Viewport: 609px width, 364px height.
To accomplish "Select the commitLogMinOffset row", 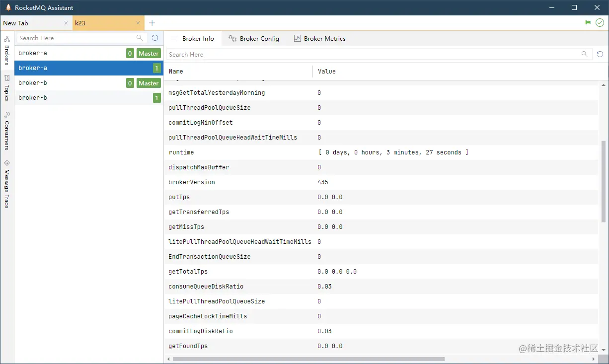I will pyautogui.click(x=381, y=123).
